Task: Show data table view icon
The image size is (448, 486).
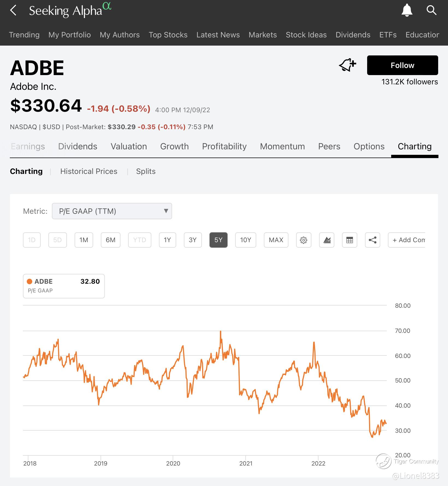Action: point(350,240)
